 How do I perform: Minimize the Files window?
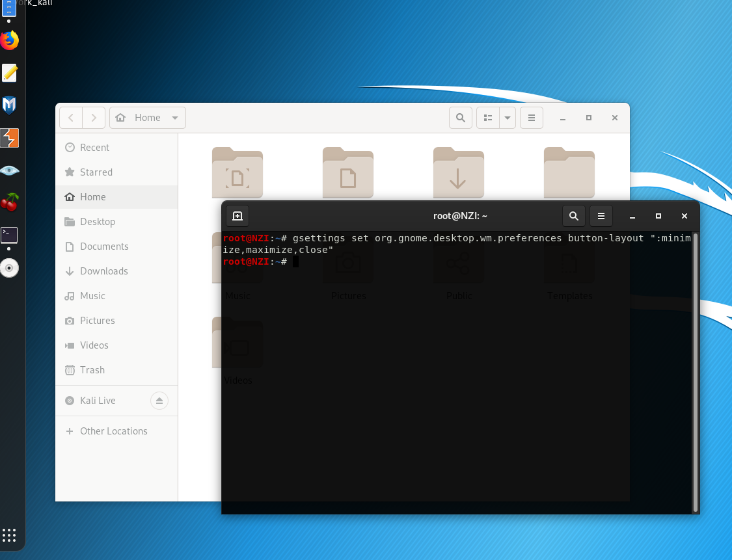[x=563, y=118]
